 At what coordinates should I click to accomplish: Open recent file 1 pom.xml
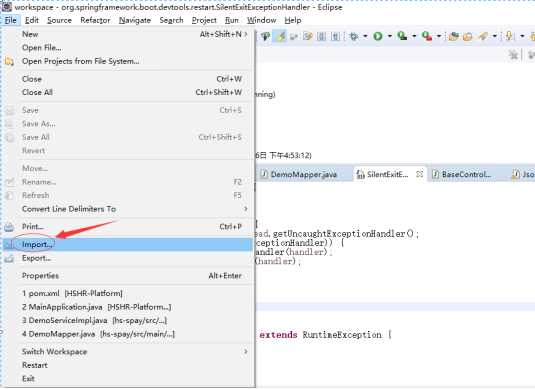(128, 293)
